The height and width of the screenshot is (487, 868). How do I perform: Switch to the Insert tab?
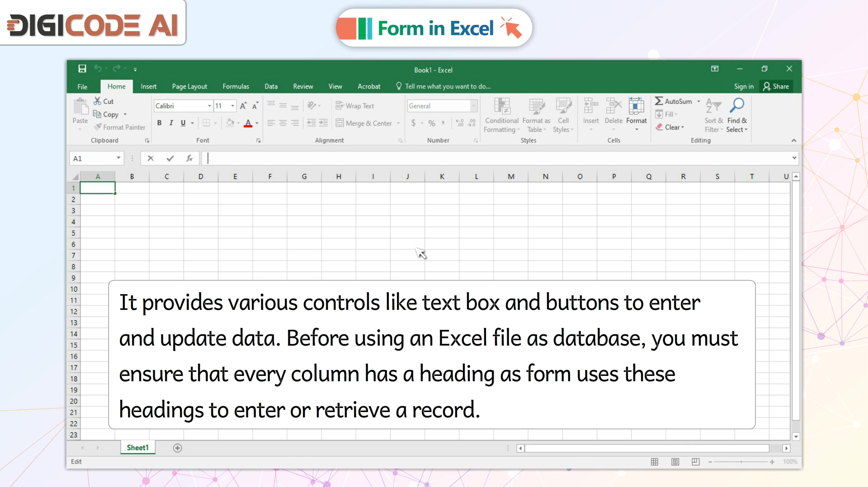point(148,86)
